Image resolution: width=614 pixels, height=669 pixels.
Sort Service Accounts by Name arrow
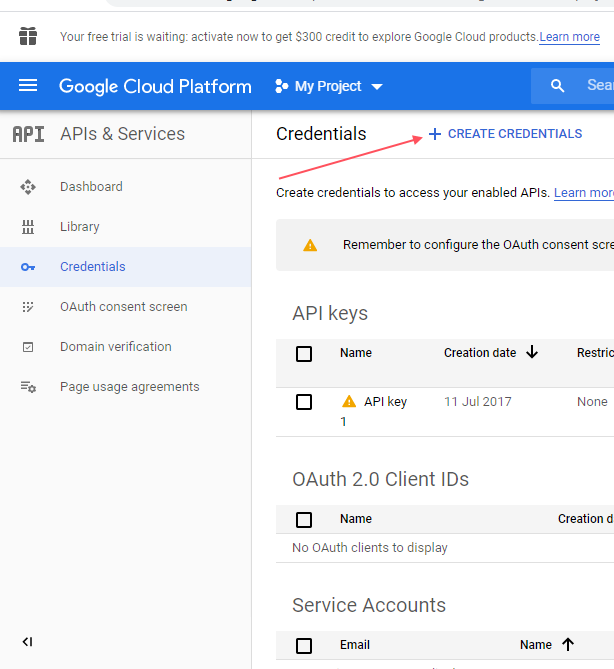(x=567, y=644)
